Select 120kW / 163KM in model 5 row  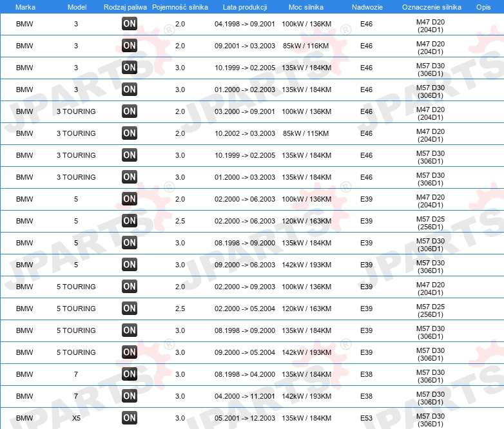tap(306, 221)
